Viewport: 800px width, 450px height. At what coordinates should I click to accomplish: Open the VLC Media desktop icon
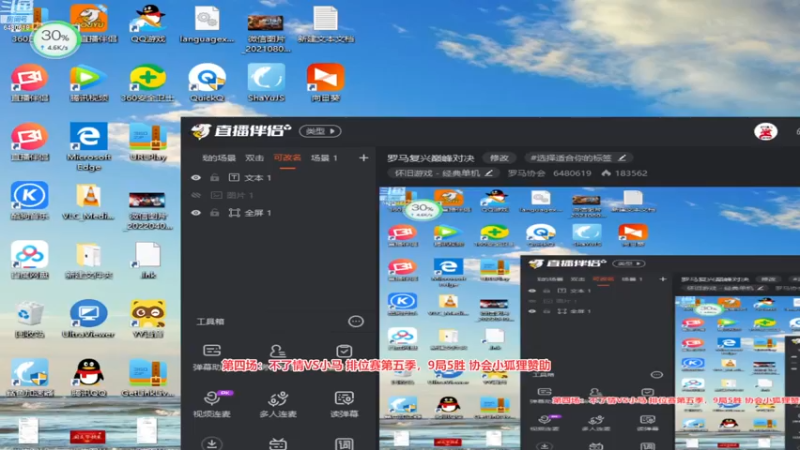[x=89, y=202]
